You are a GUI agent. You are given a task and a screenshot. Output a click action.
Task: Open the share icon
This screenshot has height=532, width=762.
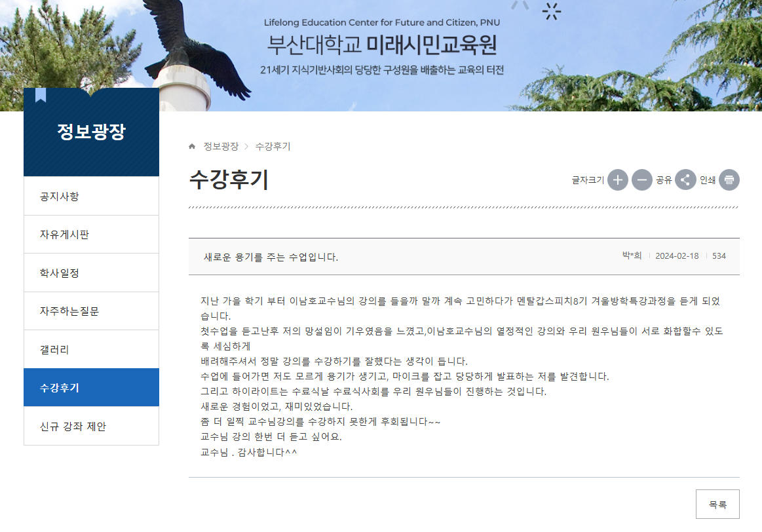[x=685, y=180]
